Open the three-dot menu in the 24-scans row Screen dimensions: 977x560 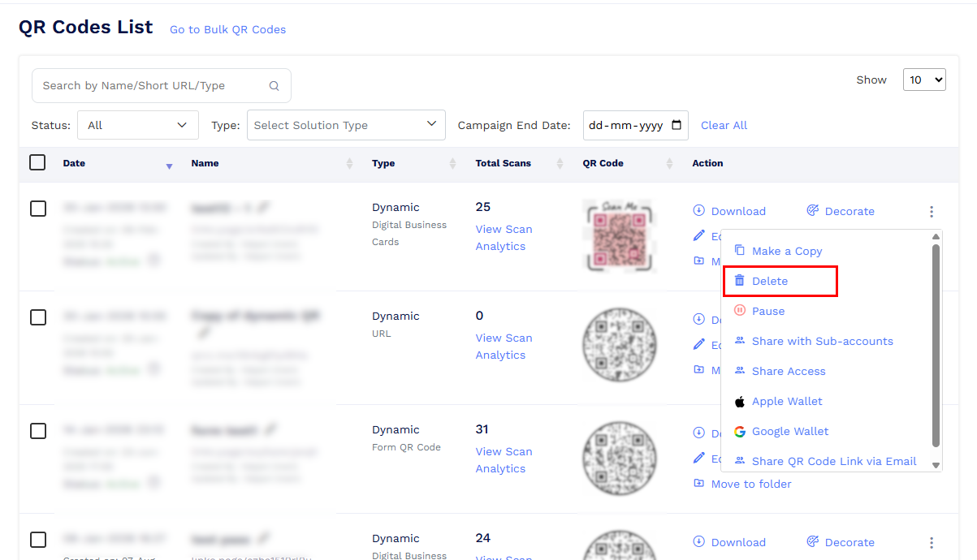(932, 543)
